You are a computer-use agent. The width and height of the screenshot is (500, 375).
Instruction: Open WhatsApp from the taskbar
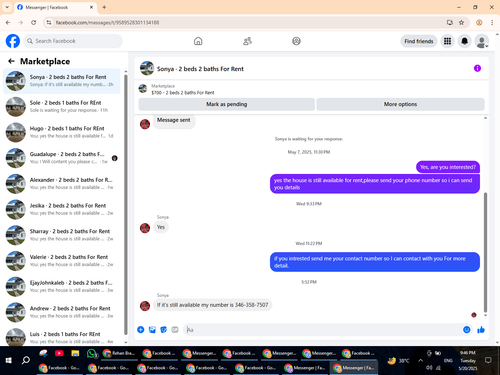91,353
